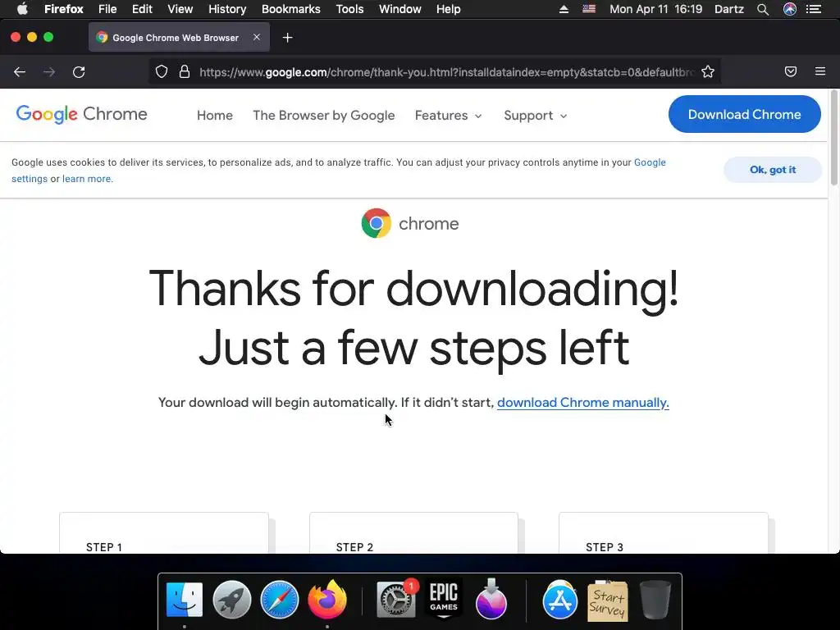This screenshot has height=630, width=840.
Task: Open the View menu
Action: pyautogui.click(x=180, y=9)
